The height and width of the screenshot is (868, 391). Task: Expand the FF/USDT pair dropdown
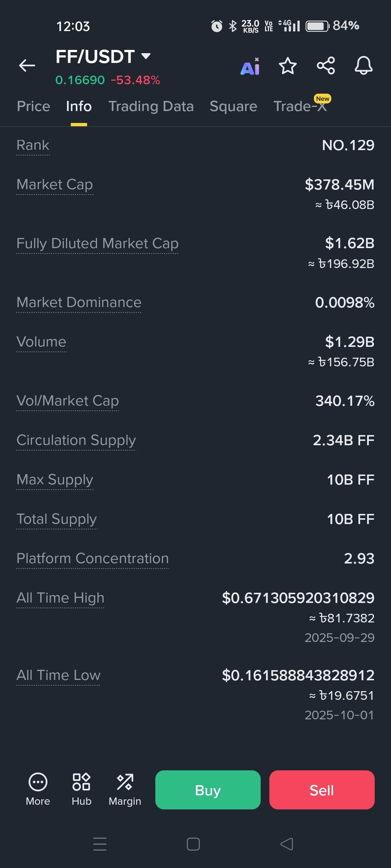(146, 56)
